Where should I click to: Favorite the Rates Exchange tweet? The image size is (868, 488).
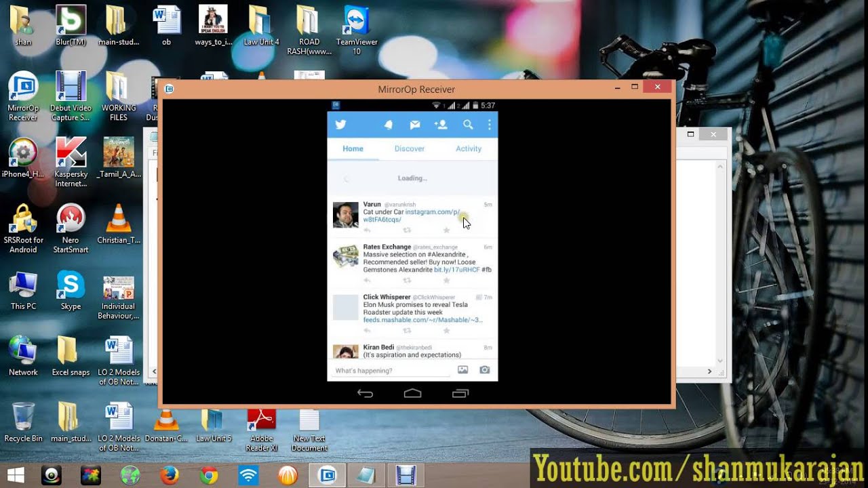point(446,281)
